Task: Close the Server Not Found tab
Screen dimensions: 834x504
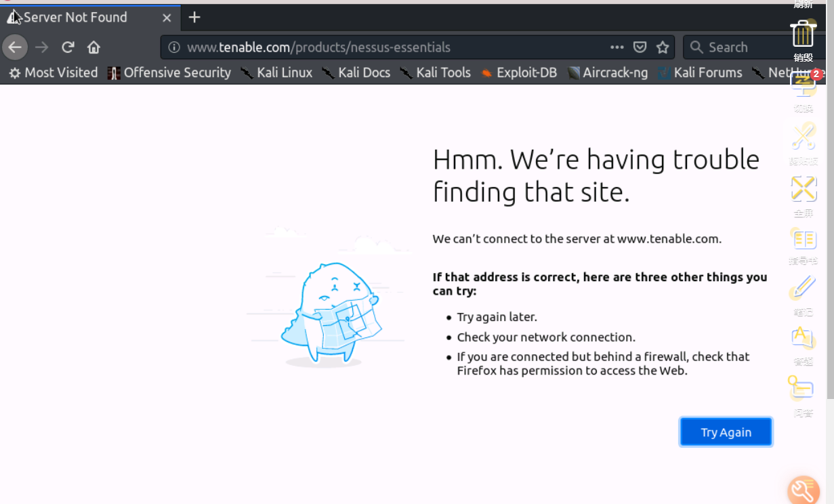Action: pyautogui.click(x=166, y=18)
